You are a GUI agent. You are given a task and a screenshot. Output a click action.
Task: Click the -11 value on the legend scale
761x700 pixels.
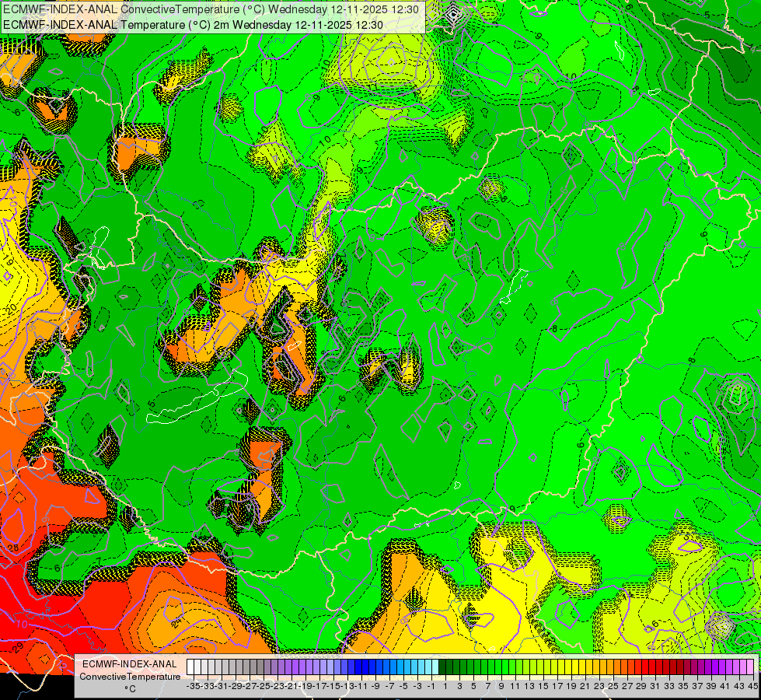click(x=361, y=686)
